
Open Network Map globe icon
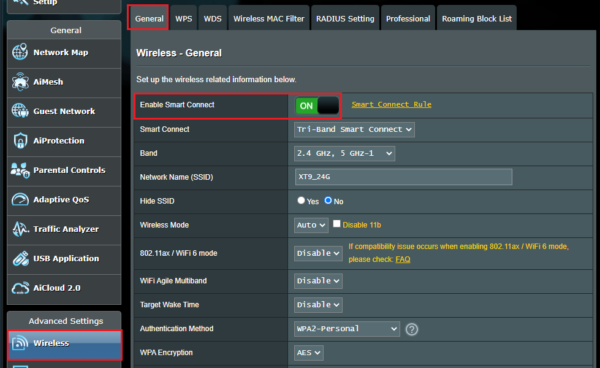(20, 52)
